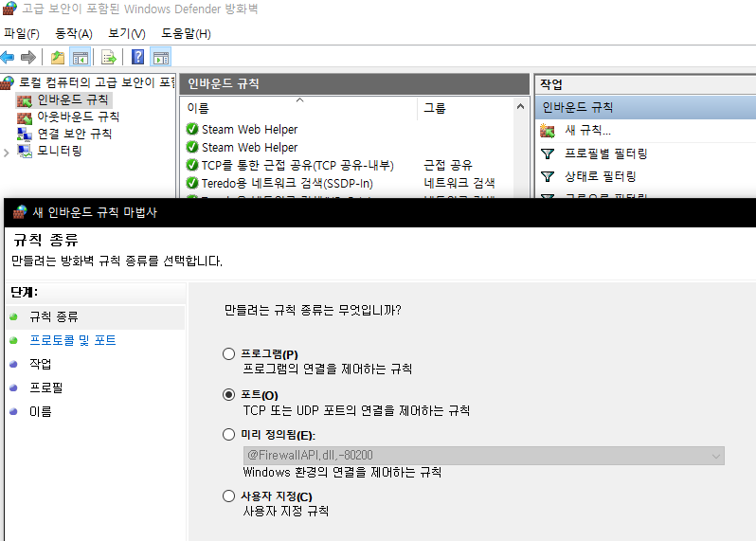Select Teredo용 네트워크 검색(SSDP-In) rule

click(x=287, y=183)
